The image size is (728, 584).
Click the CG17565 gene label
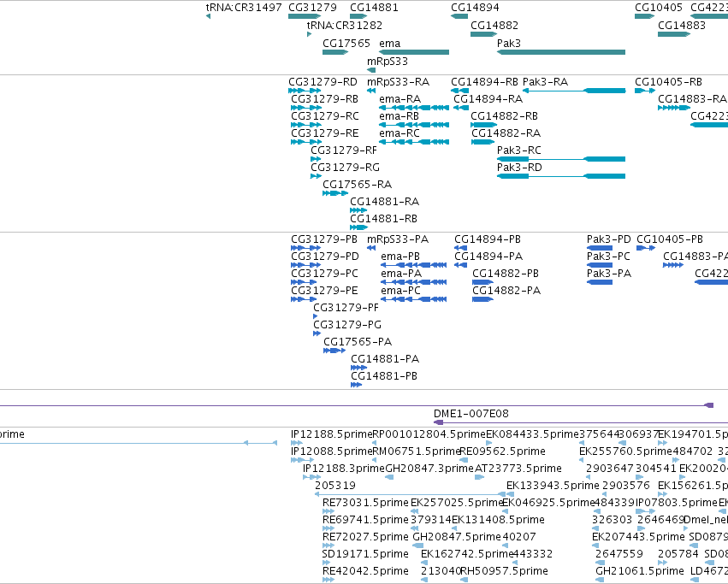click(346, 44)
